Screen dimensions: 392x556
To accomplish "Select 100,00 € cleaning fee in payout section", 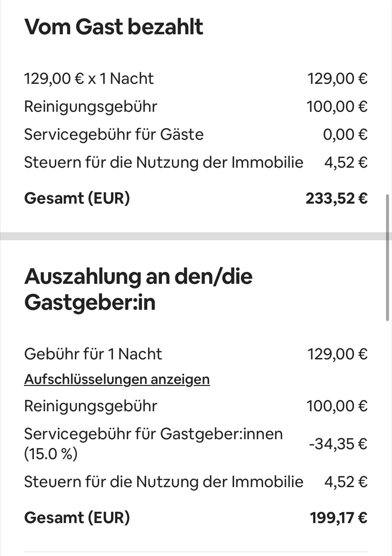I will coord(337,406).
